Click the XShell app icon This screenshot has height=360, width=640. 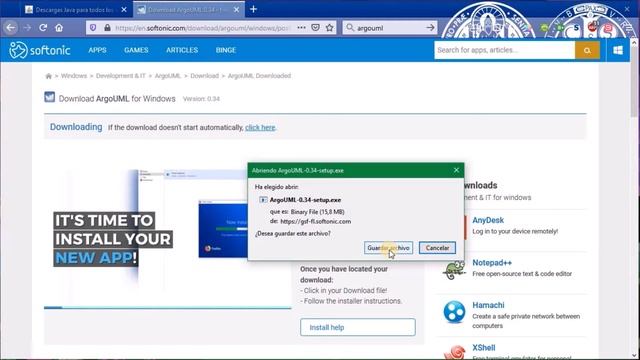click(454, 352)
